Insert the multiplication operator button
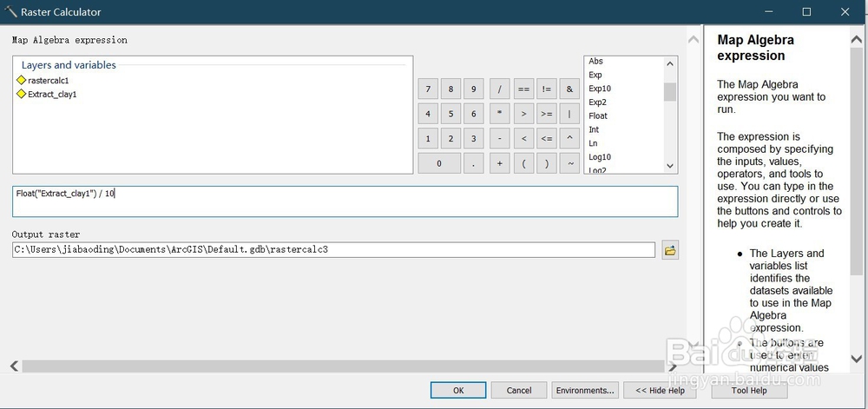868x409 pixels. [500, 114]
